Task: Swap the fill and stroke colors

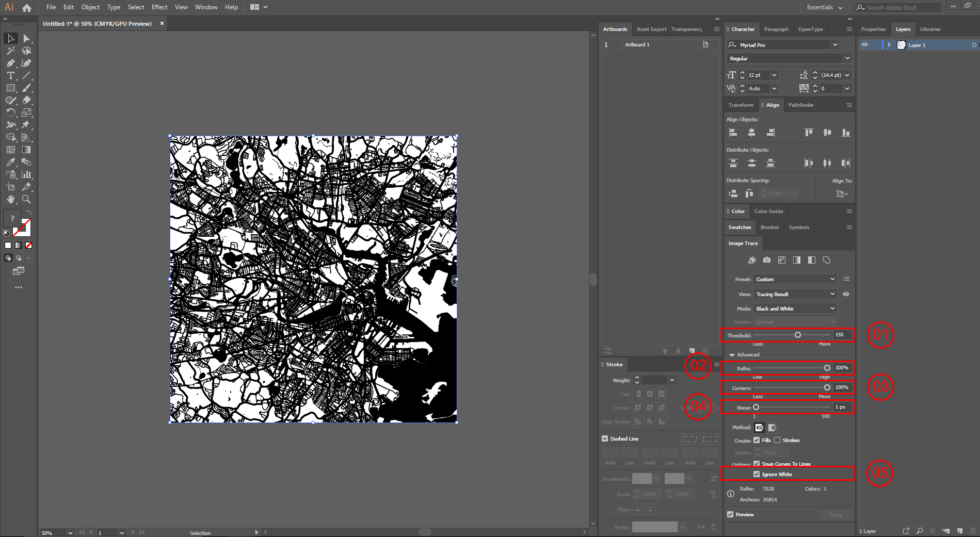Action: 29,212
